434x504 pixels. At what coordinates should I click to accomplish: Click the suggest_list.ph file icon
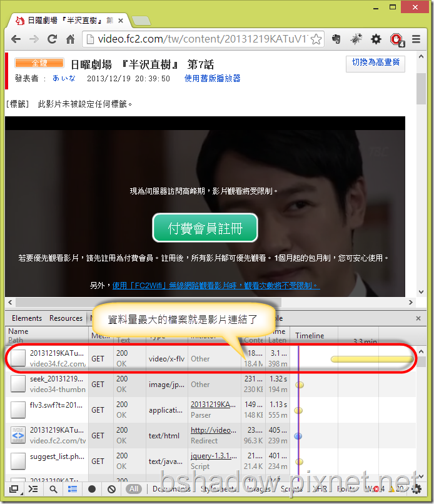point(18,461)
